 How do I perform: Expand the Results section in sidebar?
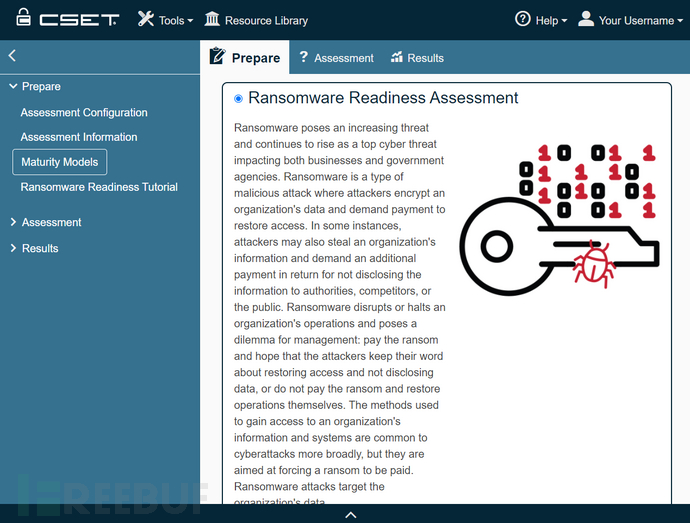click(x=40, y=248)
